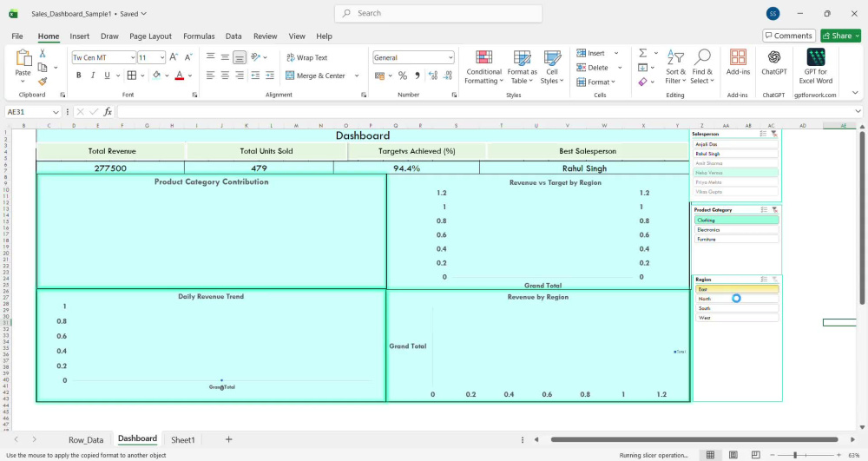Expand Merge & Center dropdown arrow
This screenshot has height=461, width=868.
pyautogui.click(x=357, y=76)
